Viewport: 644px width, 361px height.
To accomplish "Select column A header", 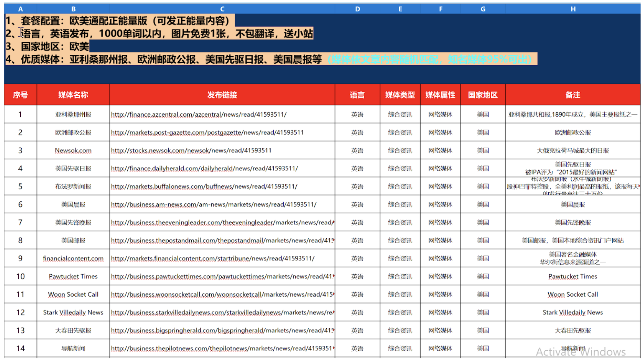I will point(20,9).
